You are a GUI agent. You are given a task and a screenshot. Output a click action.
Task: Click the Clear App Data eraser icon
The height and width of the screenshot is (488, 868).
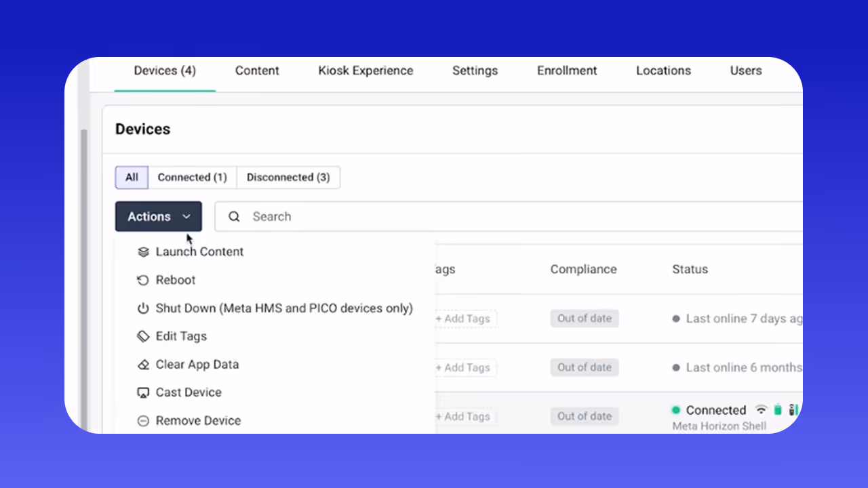[x=143, y=365]
